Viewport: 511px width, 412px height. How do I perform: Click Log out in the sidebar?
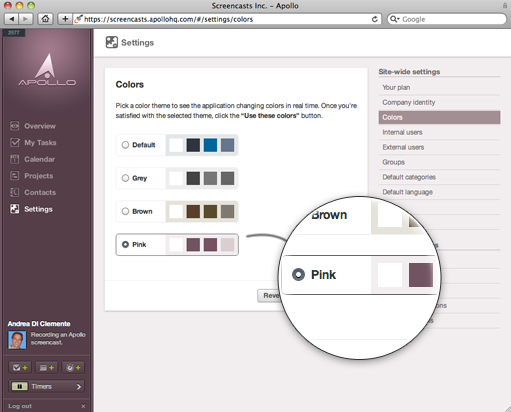20,406
